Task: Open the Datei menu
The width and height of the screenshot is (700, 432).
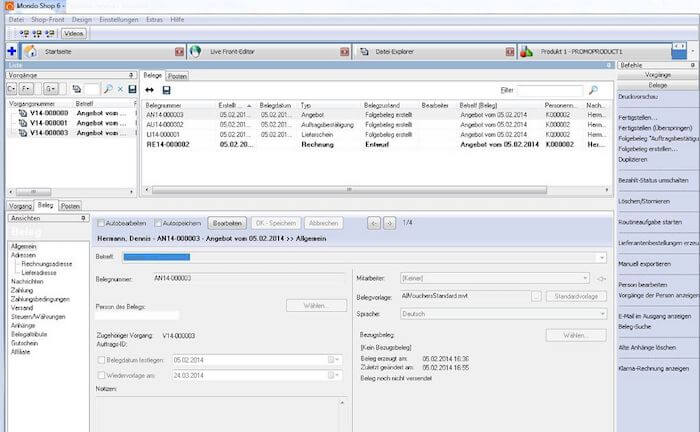Action: (x=16, y=20)
